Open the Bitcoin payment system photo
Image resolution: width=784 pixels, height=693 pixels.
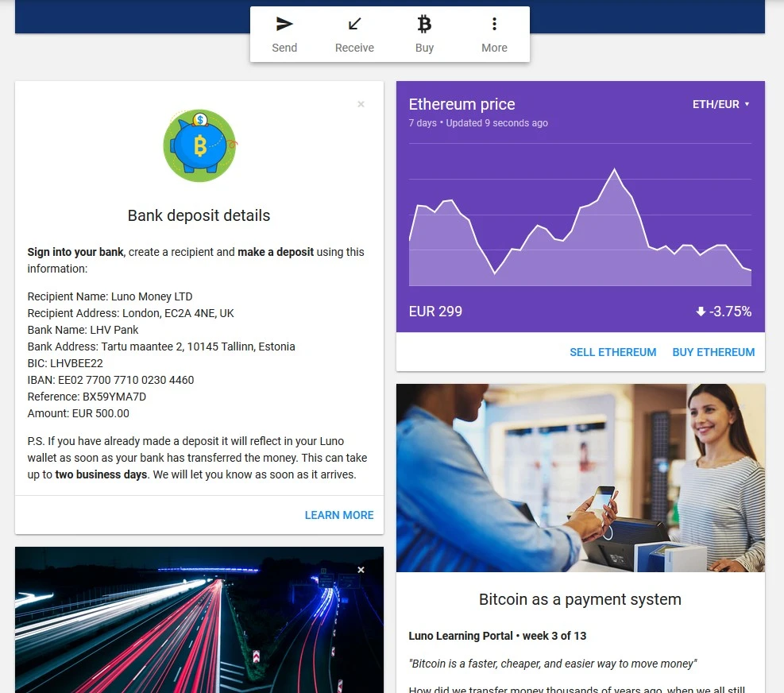[580, 478]
